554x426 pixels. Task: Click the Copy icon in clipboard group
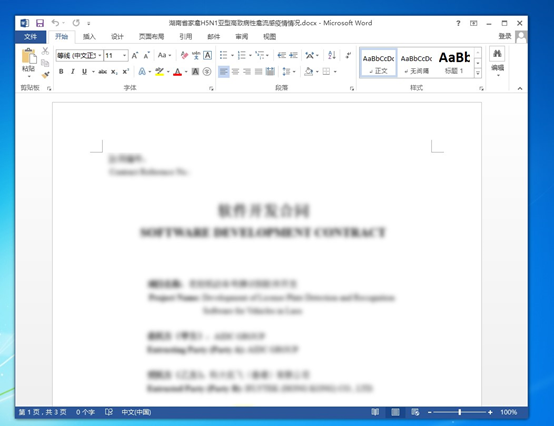click(45, 63)
